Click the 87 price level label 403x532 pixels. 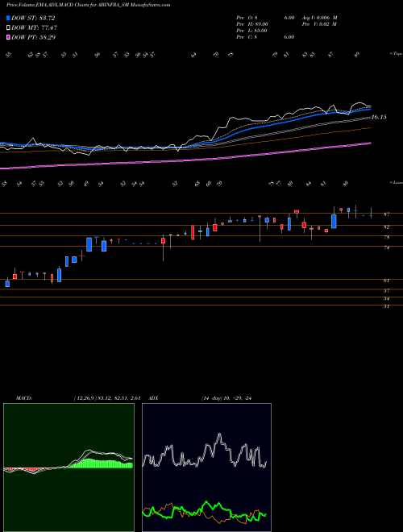tap(386, 214)
